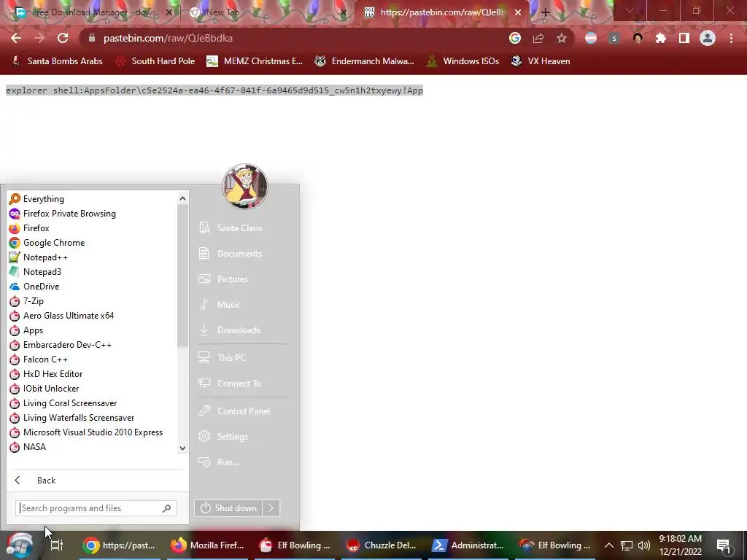Expand the 7-Zip folder
747x560 pixels.
point(93,301)
